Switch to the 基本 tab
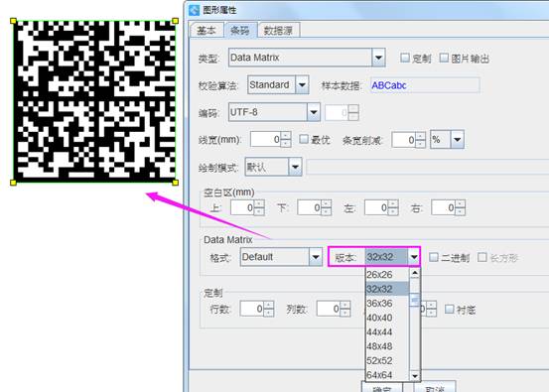The width and height of the screenshot is (549, 392). pos(206,31)
